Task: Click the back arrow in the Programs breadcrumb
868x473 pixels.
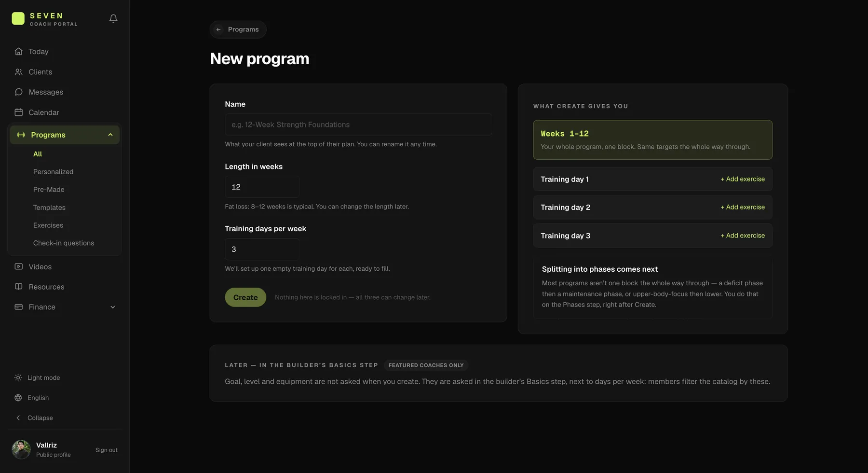Action: [218, 29]
